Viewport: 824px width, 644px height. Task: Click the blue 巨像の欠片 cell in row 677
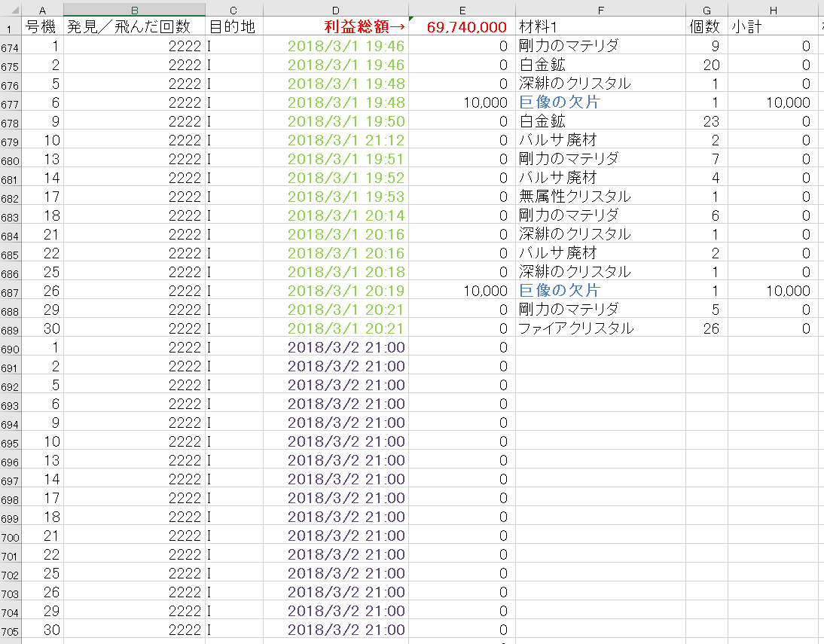pyautogui.click(x=560, y=102)
